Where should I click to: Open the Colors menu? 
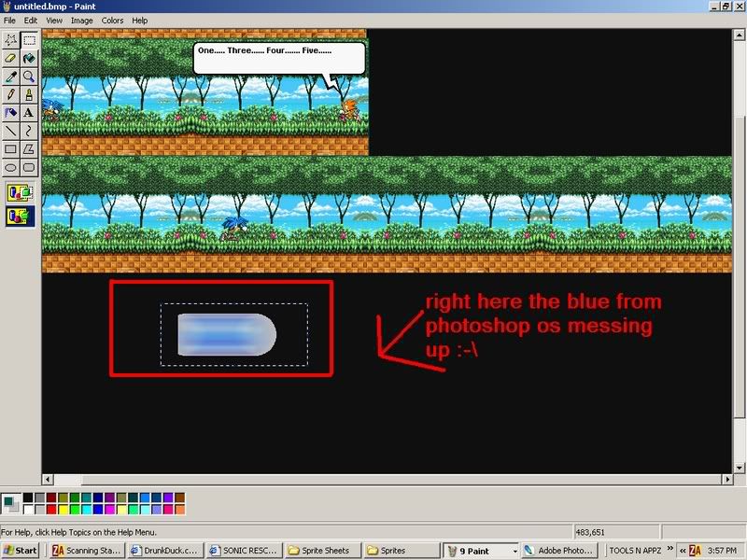click(112, 21)
